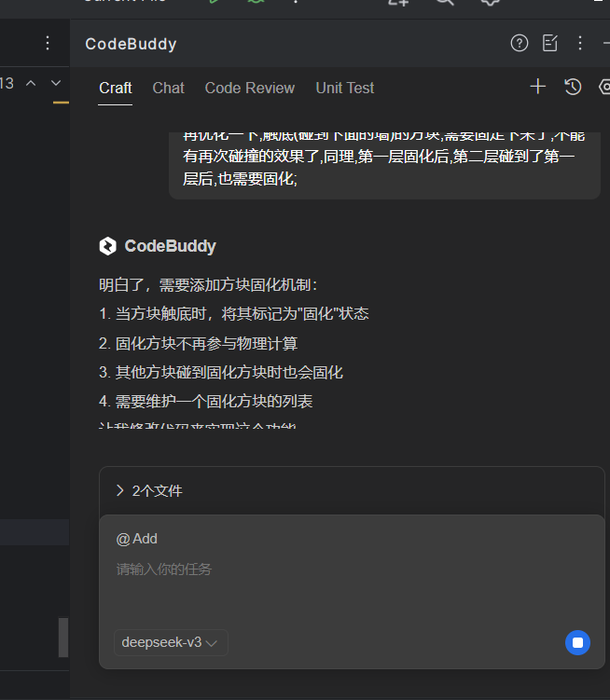Click the CodeBuddy logo next to the reply
610x700 pixels.
107,246
